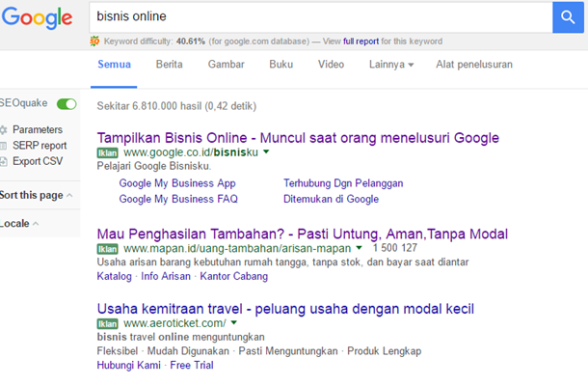Open the Google My Business FAQ sitelink

pos(178,199)
